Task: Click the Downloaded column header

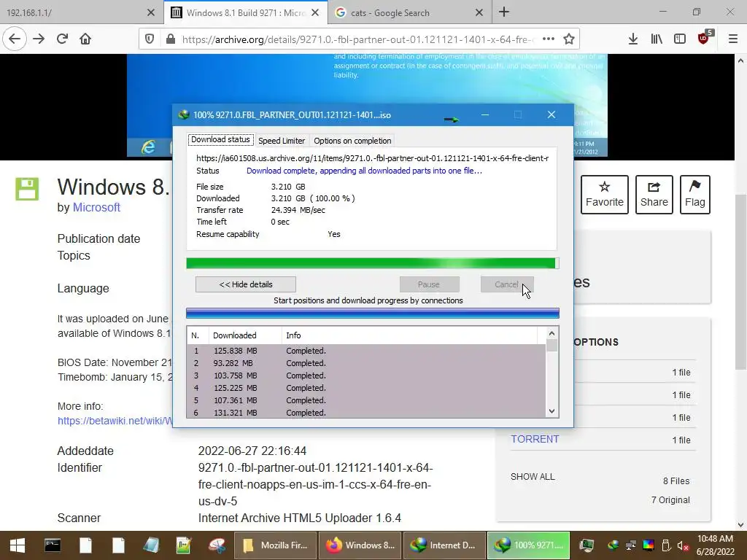Action: tap(245, 335)
